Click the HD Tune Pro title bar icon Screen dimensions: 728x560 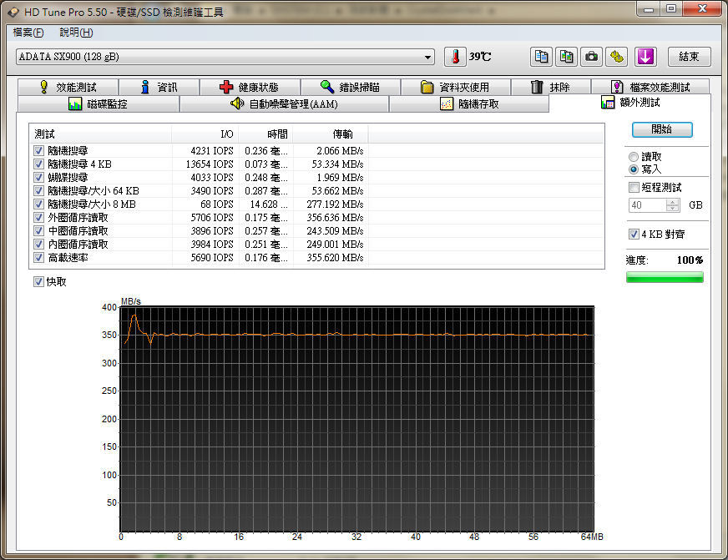[x=13, y=12]
